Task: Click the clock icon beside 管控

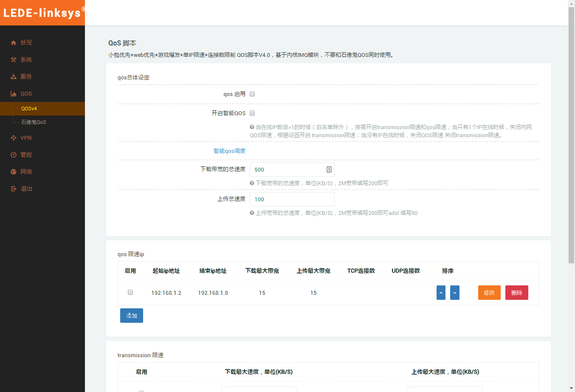Action: [14, 155]
